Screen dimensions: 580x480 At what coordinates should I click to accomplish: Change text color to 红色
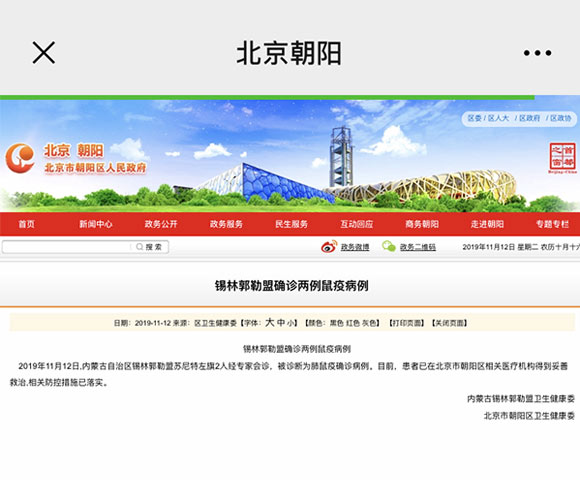[x=352, y=323]
